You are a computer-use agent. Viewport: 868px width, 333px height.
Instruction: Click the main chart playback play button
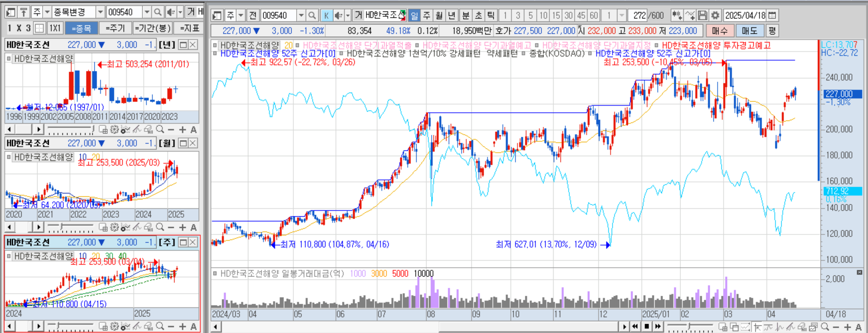[625, 327]
